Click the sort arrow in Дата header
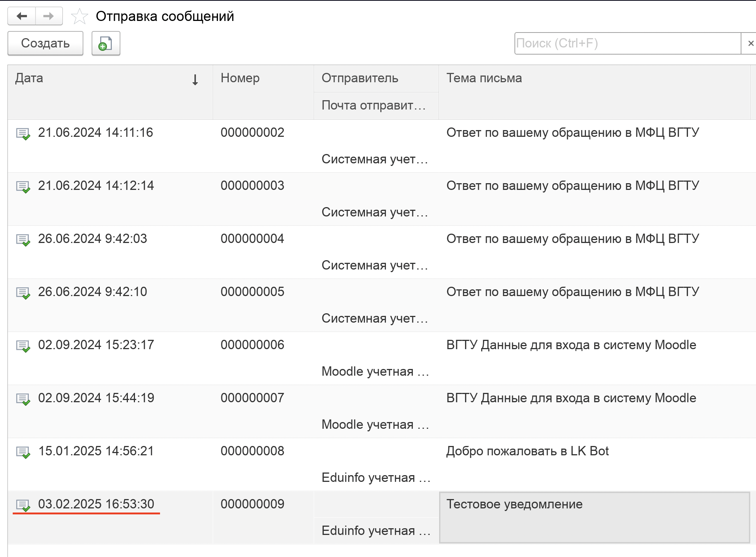 click(x=195, y=80)
